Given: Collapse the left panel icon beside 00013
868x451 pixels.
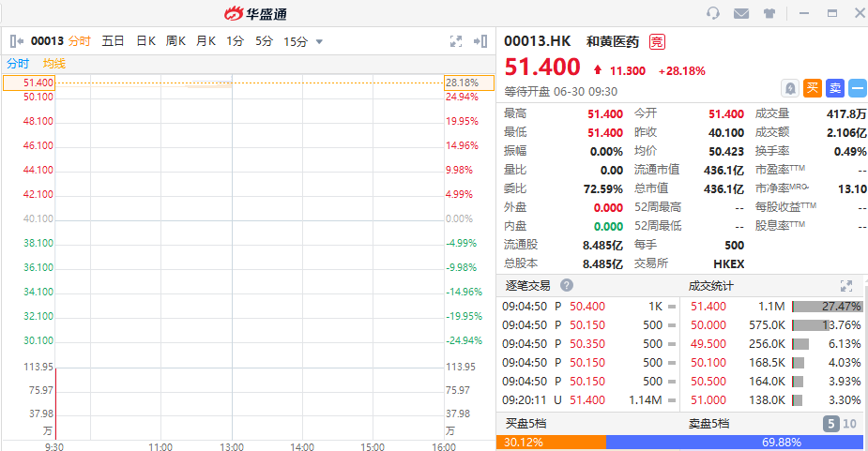Looking at the screenshot, I should point(17,41).
